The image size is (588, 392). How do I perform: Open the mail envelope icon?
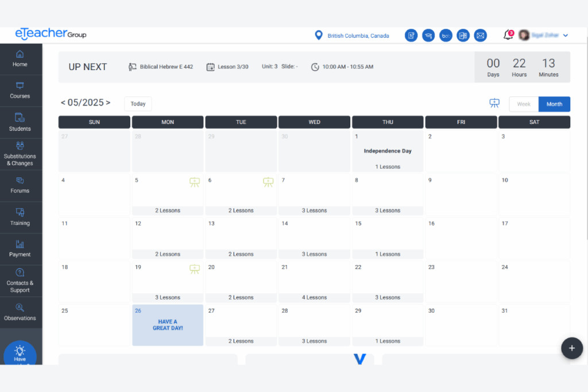481,36
